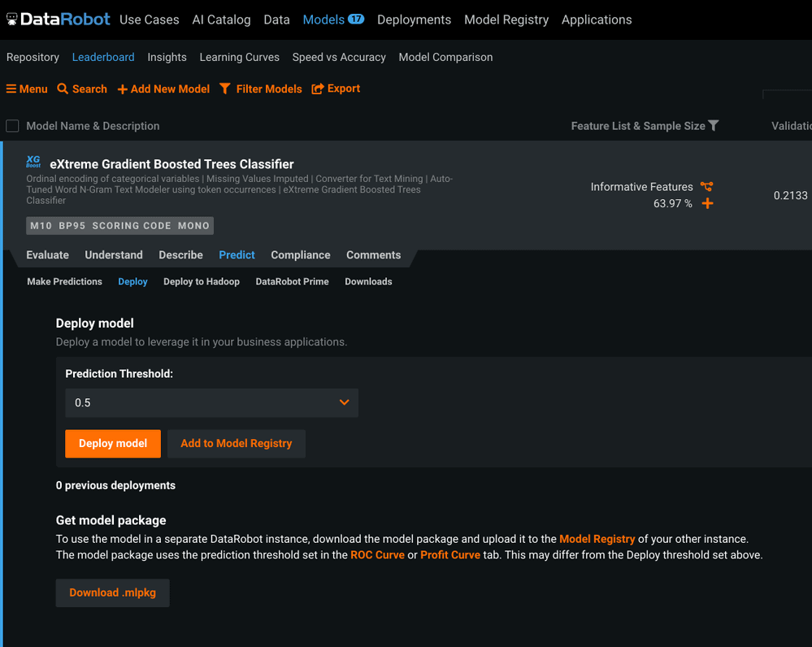Click the 0 previous deployments text
This screenshot has width=812, height=647.
point(115,485)
